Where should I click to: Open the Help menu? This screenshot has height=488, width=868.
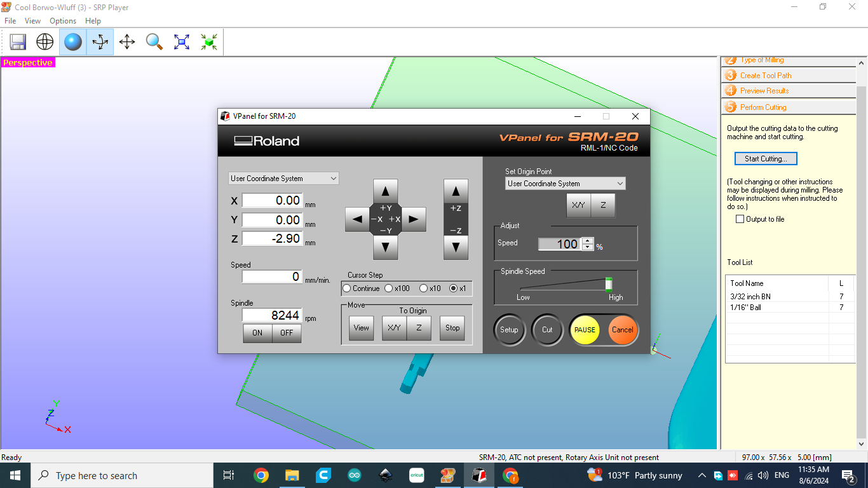[93, 21]
